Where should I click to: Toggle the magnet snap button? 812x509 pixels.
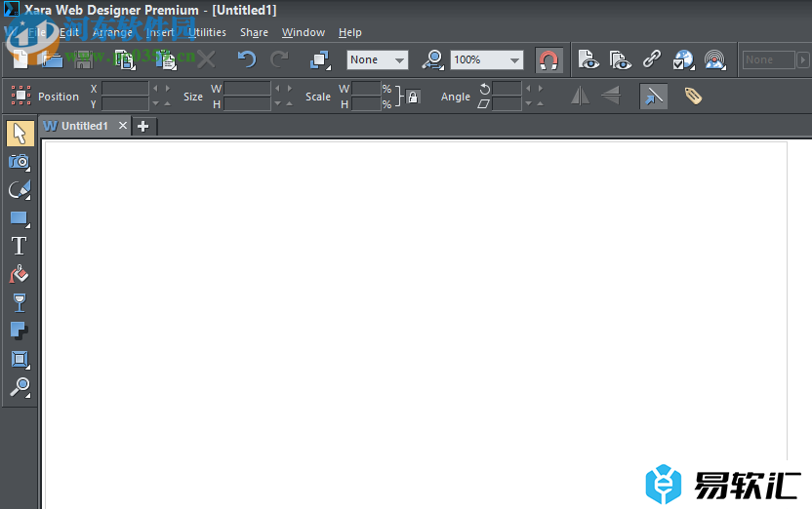[x=548, y=60]
